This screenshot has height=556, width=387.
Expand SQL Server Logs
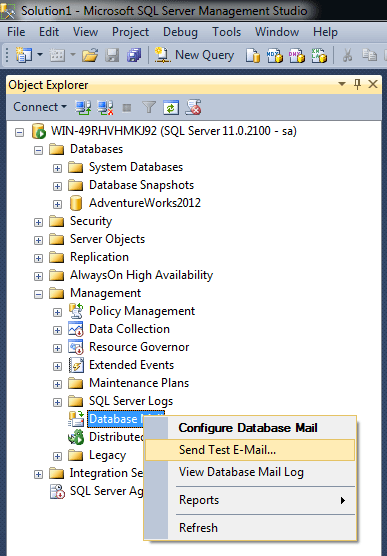coord(57,402)
